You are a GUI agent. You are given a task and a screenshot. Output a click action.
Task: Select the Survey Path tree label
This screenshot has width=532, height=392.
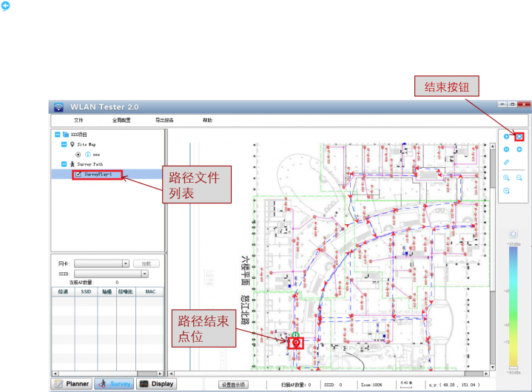(90, 164)
